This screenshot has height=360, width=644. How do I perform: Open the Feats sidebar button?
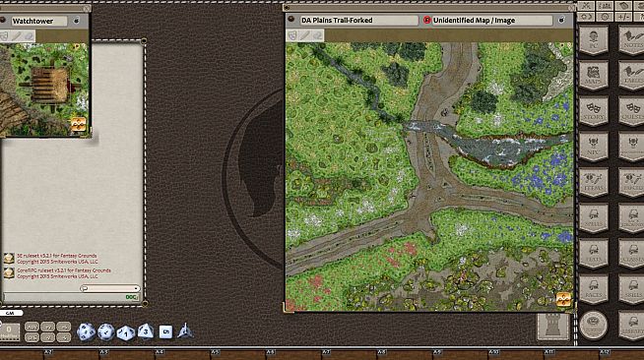tap(594, 254)
